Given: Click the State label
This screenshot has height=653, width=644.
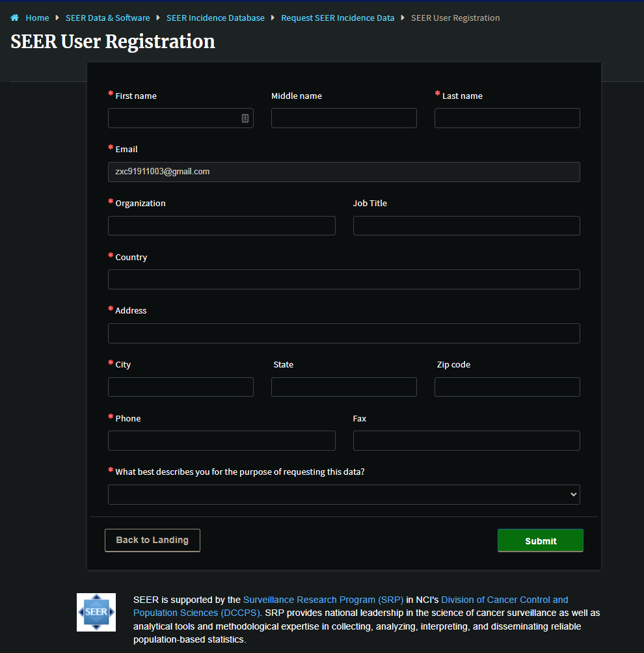Looking at the screenshot, I should tap(283, 364).
